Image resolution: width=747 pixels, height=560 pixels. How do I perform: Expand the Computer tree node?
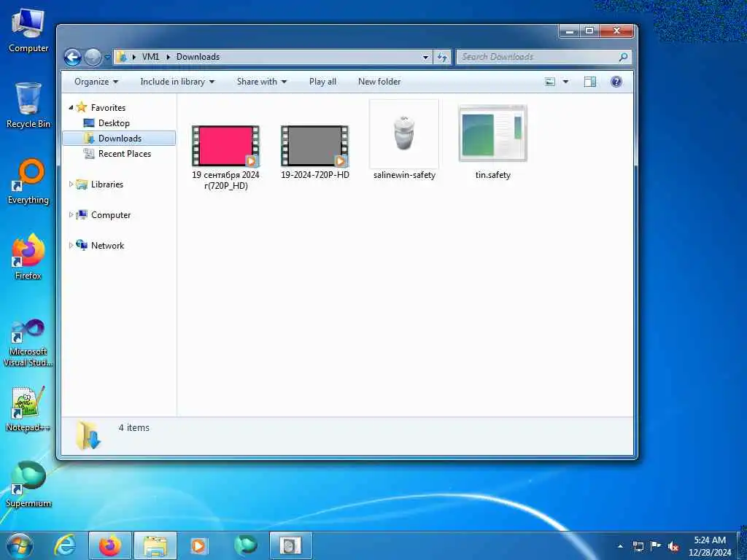click(71, 215)
